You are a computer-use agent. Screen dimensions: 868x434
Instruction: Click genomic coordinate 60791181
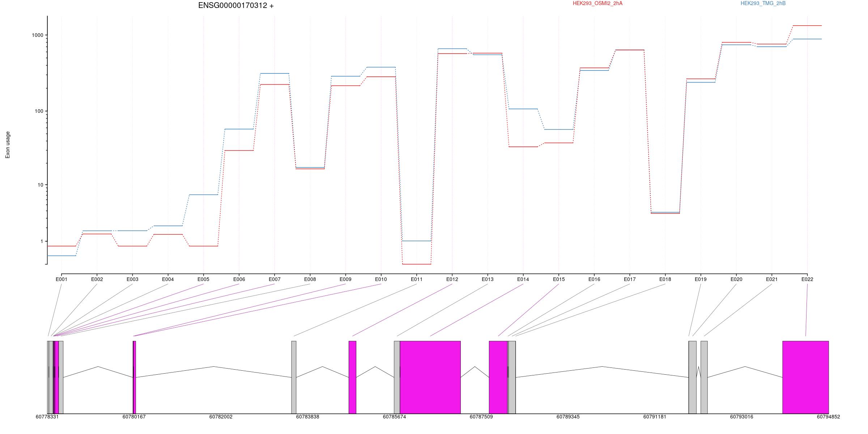point(655,417)
